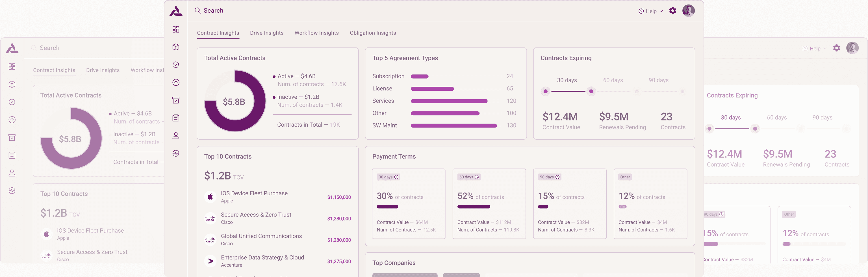Expand Help dropdown in right background window

coord(815,49)
